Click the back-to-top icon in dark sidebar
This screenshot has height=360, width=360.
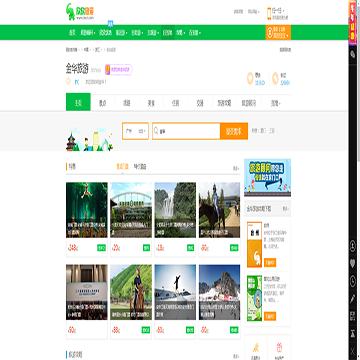(353, 333)
